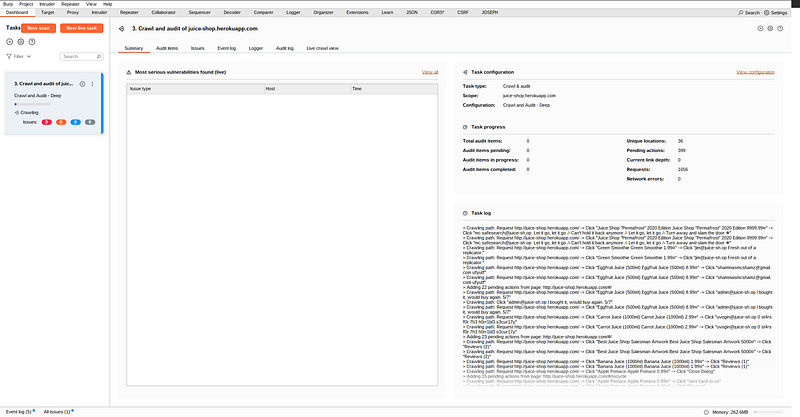Select the Audit items sub-tab
800x417 pixels.
click(x=167, y=48)
